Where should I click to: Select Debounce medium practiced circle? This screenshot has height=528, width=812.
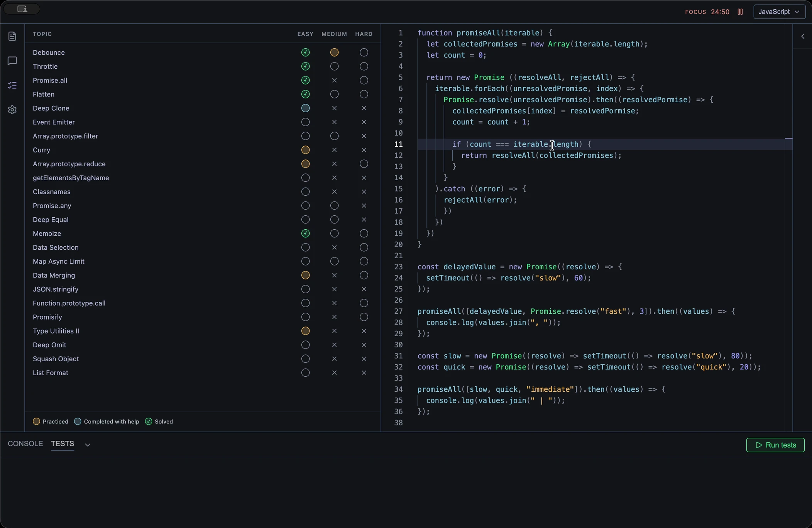(334, 52)
